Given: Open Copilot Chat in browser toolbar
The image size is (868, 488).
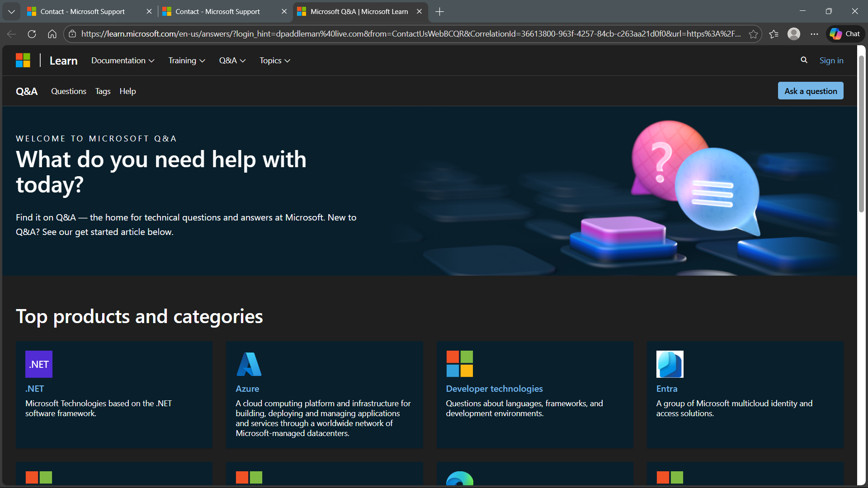Looking at the screenshot, I should 845,34.
